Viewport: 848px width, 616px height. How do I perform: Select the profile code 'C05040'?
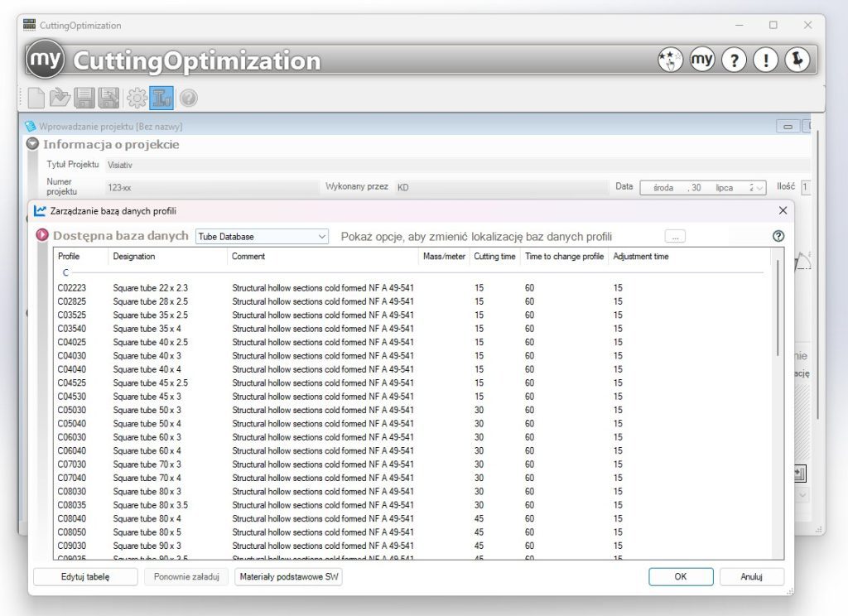point(72,423)
